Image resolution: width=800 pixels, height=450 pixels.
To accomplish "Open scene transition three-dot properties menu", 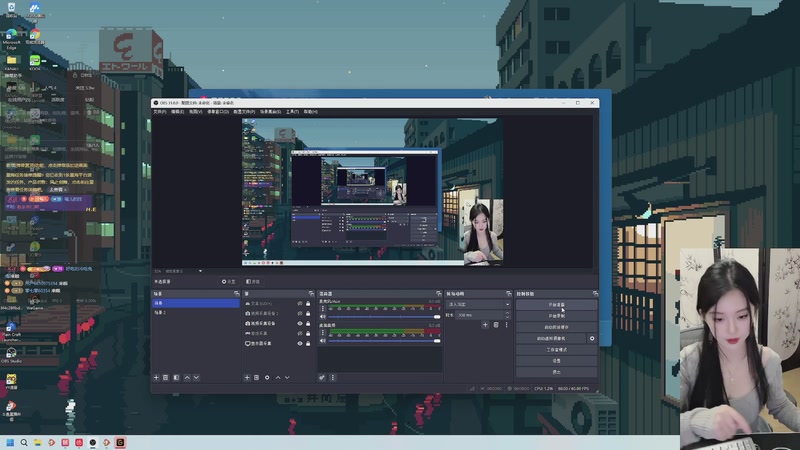I will click(507, 324).
